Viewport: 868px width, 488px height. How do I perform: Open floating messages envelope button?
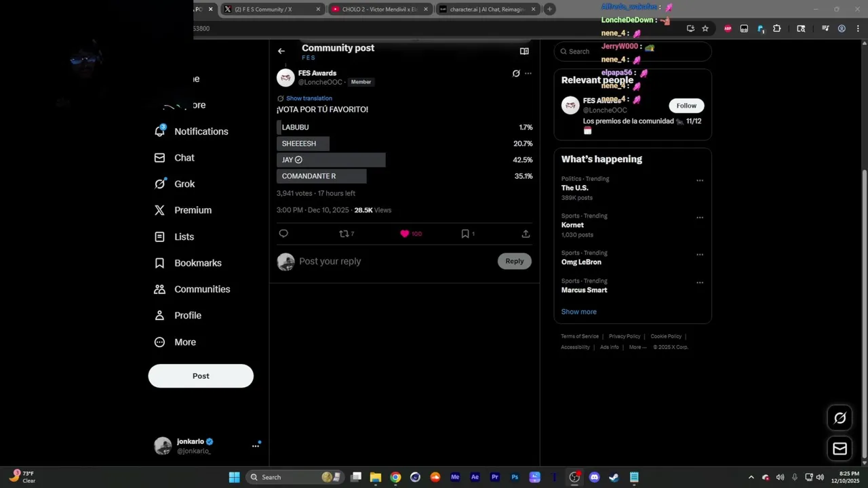840,449
